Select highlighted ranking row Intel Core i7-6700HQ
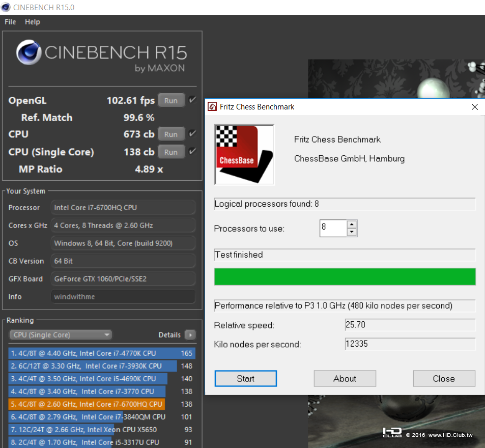The height and width of the screenshot is (448, 485). click(102, 404)
